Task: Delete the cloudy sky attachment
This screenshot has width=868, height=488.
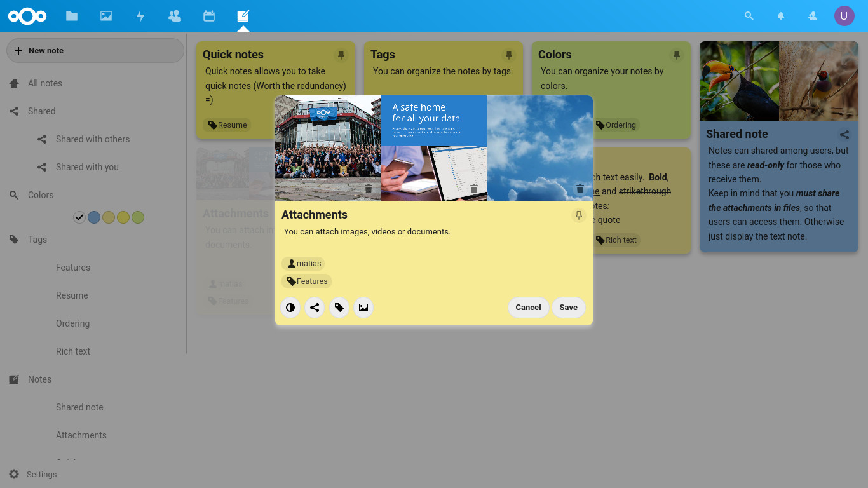Action: pos(579,188)
